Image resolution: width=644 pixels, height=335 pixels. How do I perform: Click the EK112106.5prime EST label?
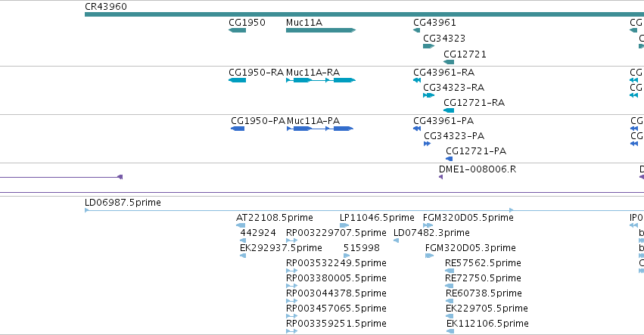487,324
